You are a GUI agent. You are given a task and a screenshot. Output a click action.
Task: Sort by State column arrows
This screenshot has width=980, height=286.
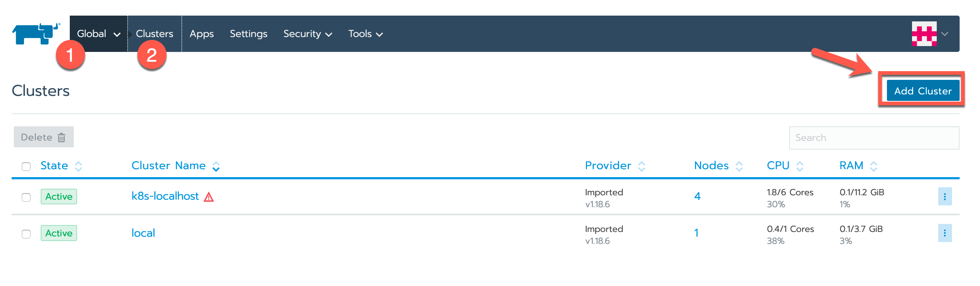click(79, 166)
